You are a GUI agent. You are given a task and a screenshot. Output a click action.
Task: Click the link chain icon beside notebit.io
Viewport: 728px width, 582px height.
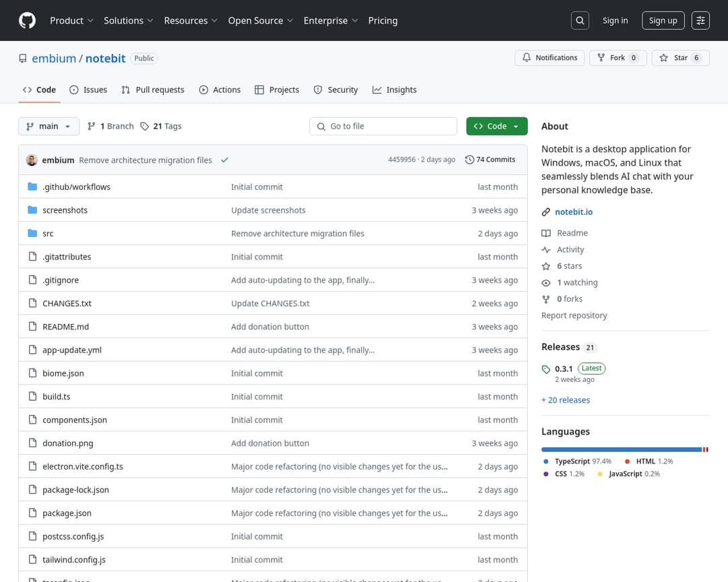546,212
